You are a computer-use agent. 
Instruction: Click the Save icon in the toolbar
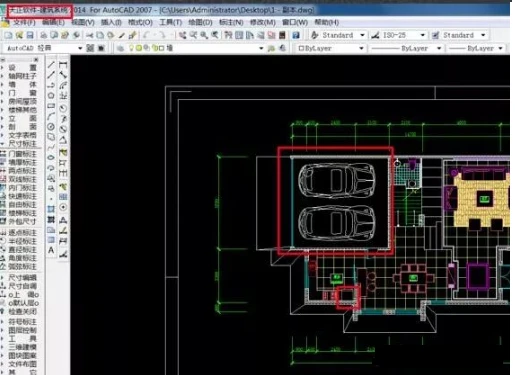pos(30,35)
